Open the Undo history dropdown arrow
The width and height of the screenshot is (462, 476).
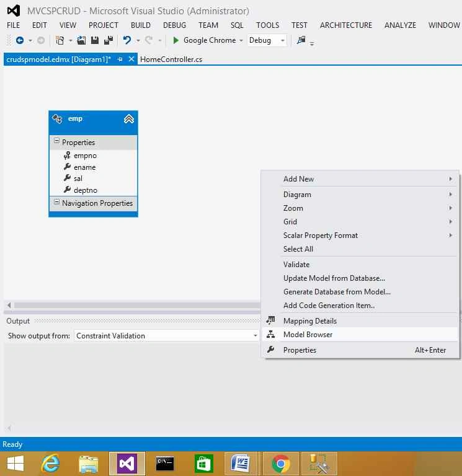coord(138,40)
